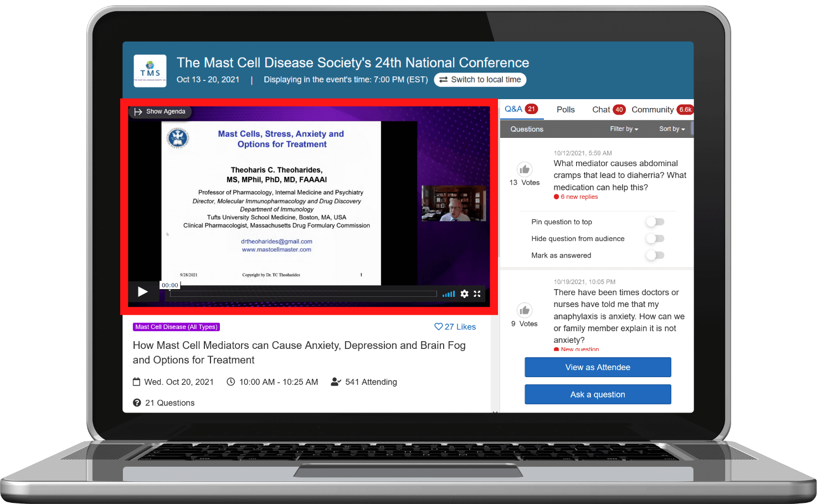Upvote the abdominal cramps question

point(525,169)
